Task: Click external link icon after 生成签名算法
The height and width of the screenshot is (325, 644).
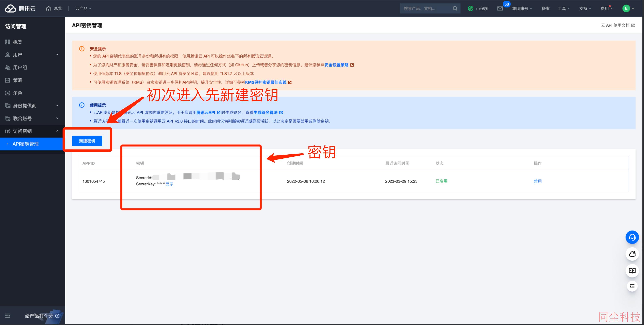Action: pyautogui.click(x=281, y=113)
